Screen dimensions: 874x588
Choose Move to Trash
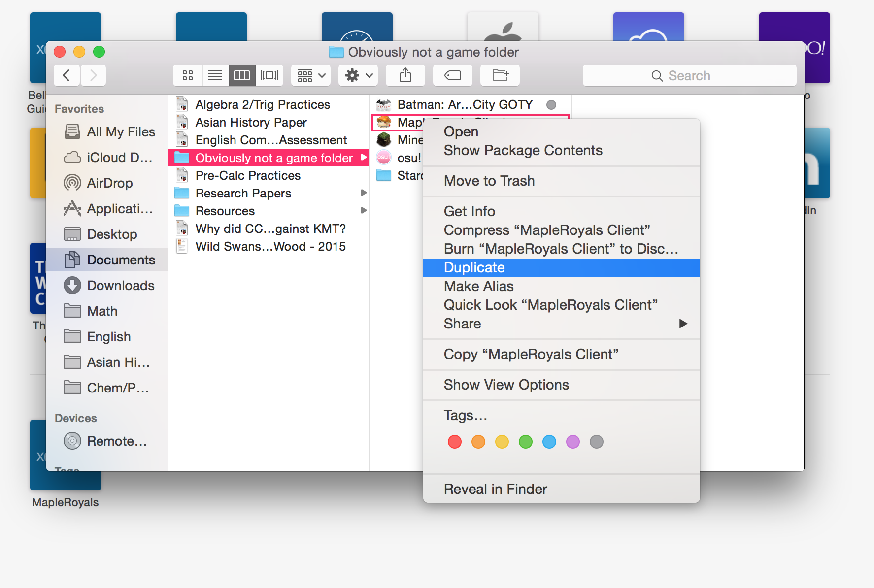coord(562,181)
